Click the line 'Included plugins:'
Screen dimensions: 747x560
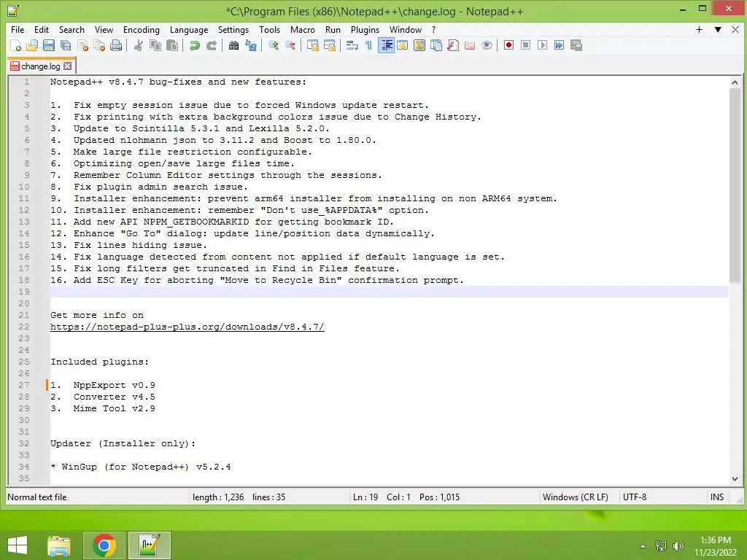coord(99,362)
